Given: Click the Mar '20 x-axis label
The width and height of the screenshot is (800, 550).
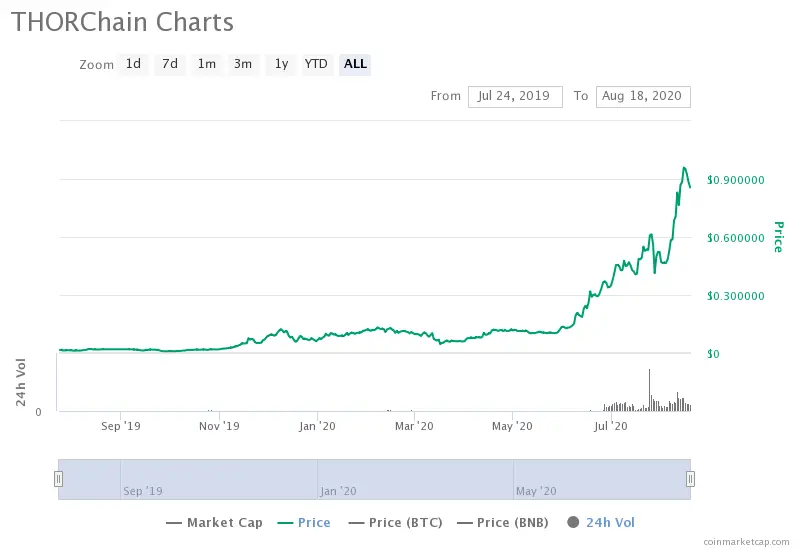Looking at the screenshot, I should pyautogui.click(x=414, y=426).
